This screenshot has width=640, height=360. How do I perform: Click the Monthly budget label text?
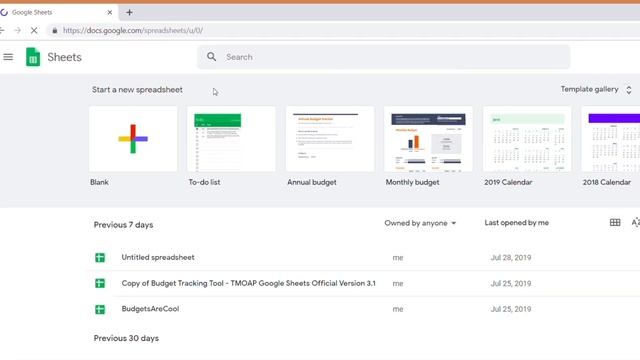(x=412, y=182)
